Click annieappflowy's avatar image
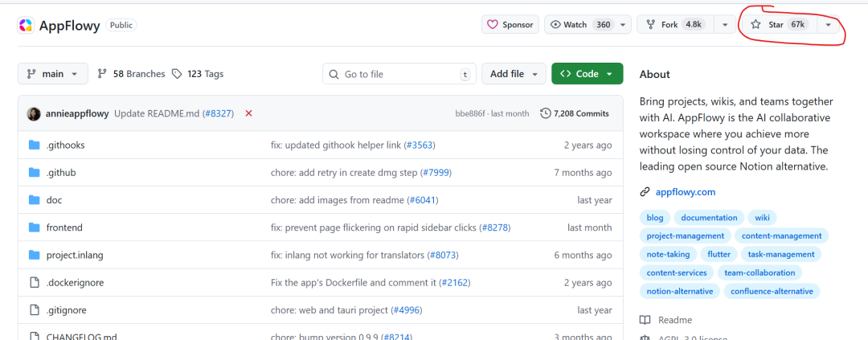Viewport: 868px width, 340px height. click(34, 113)
